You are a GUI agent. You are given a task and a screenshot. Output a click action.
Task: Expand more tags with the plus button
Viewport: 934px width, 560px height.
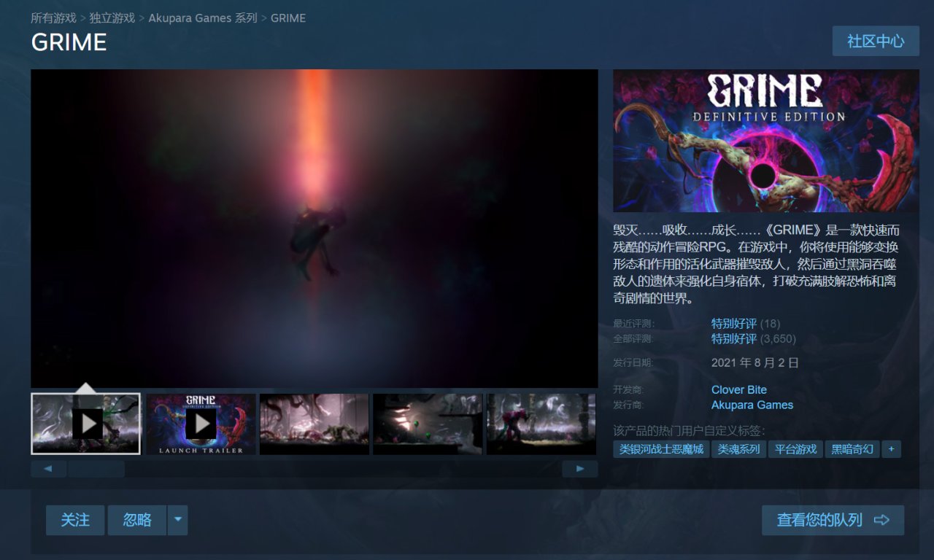pos(891,449)
